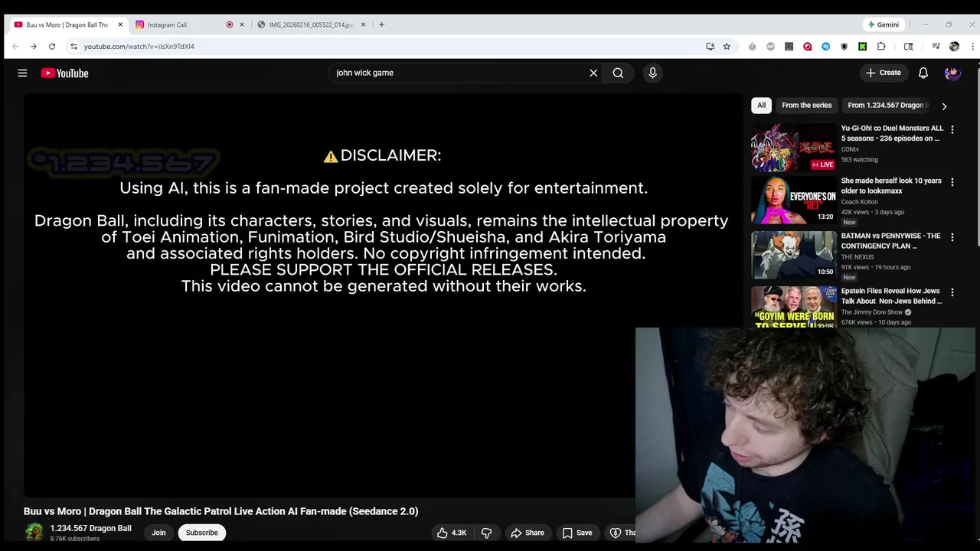Select From 1.234.567 Dragon Ball chip
The width and height of the screenshot is (980, 551).
click(x=887, y=106)
